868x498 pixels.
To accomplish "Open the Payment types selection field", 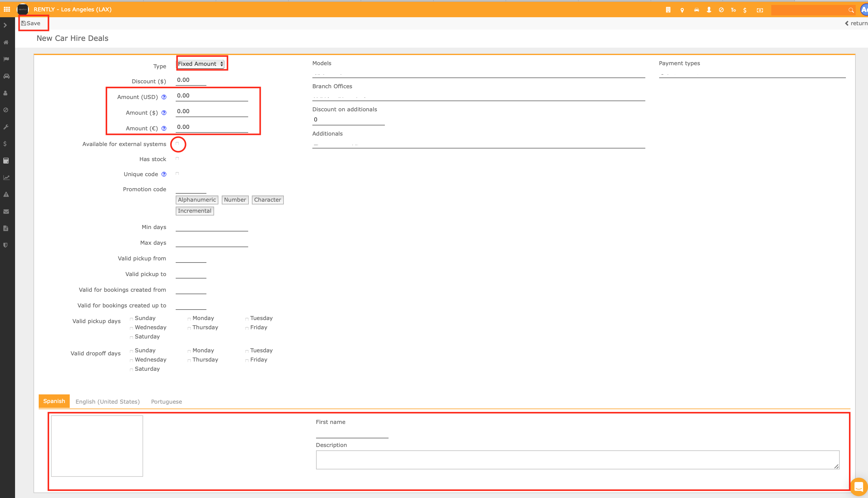I will 752,73.
